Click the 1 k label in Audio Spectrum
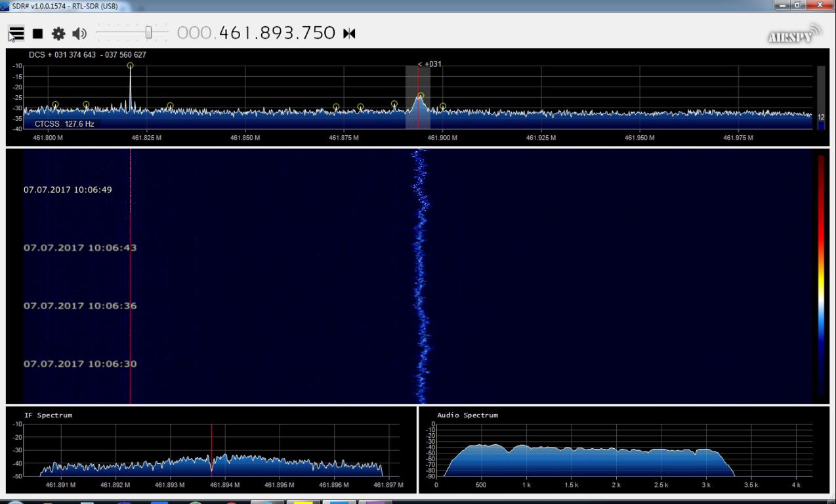The height and width of the screenshot is (504, 836). click(x=526, y=485)
